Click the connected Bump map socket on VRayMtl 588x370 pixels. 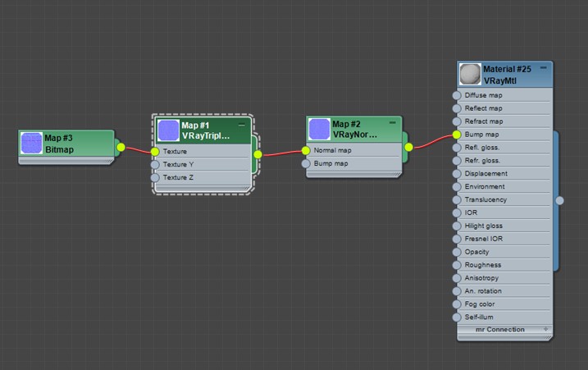pyautogui.click(x=456, y=135)
